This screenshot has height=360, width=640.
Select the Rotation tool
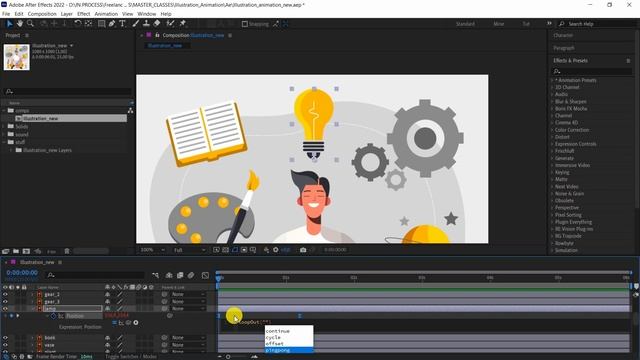78,24
